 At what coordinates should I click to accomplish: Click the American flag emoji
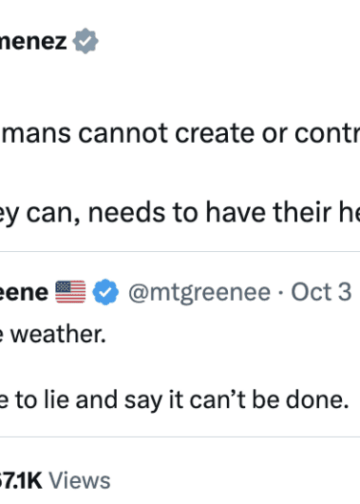(70, 292)
